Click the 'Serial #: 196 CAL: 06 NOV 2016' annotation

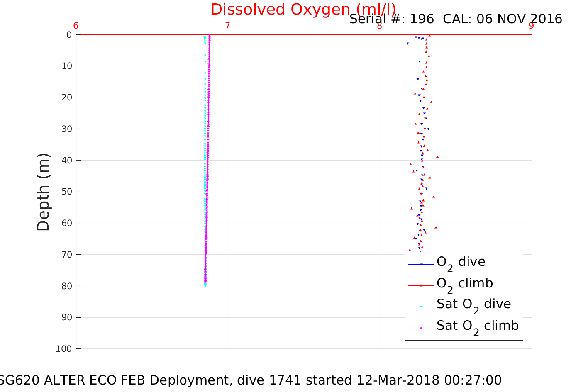(x=456, y=19)
